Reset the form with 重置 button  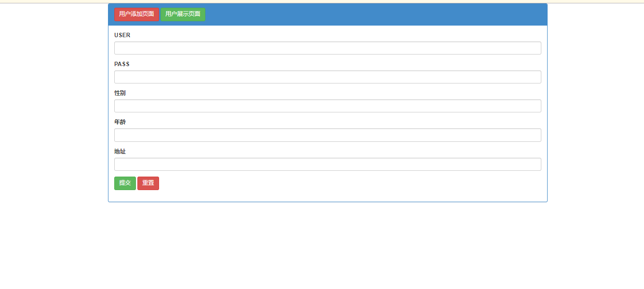[x=148, y=183]
